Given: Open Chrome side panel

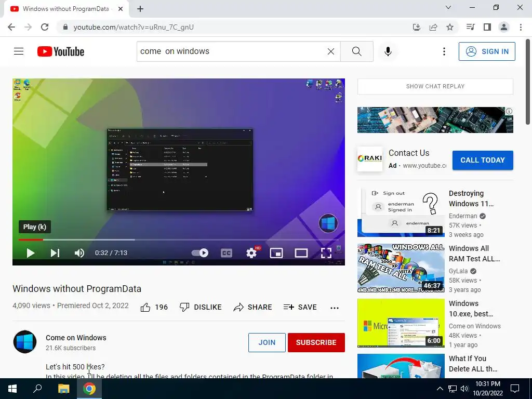Looking at the screenshot, I should point(487,27).
